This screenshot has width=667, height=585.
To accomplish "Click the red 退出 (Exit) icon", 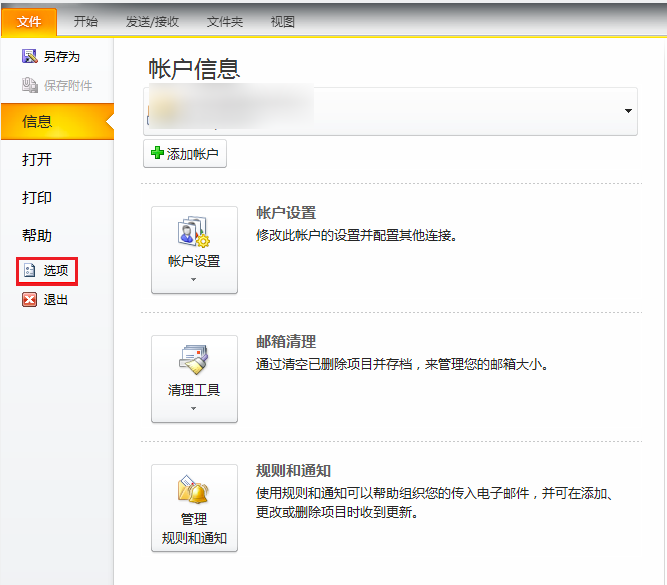I will 30,300.
